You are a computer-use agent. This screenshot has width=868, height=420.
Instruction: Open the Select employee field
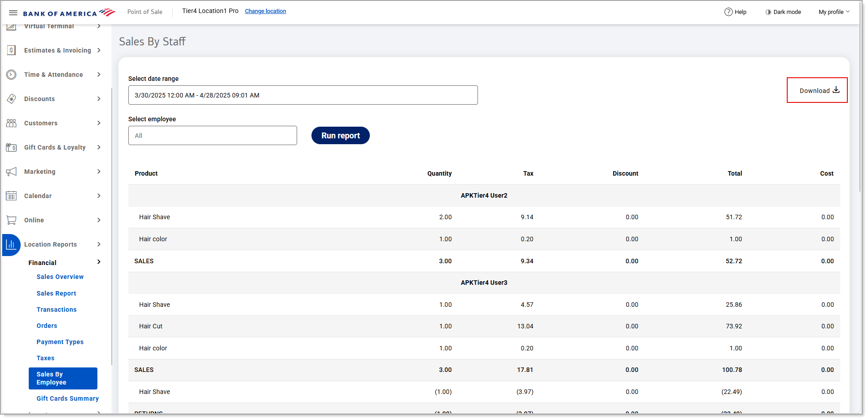[213, 136]
